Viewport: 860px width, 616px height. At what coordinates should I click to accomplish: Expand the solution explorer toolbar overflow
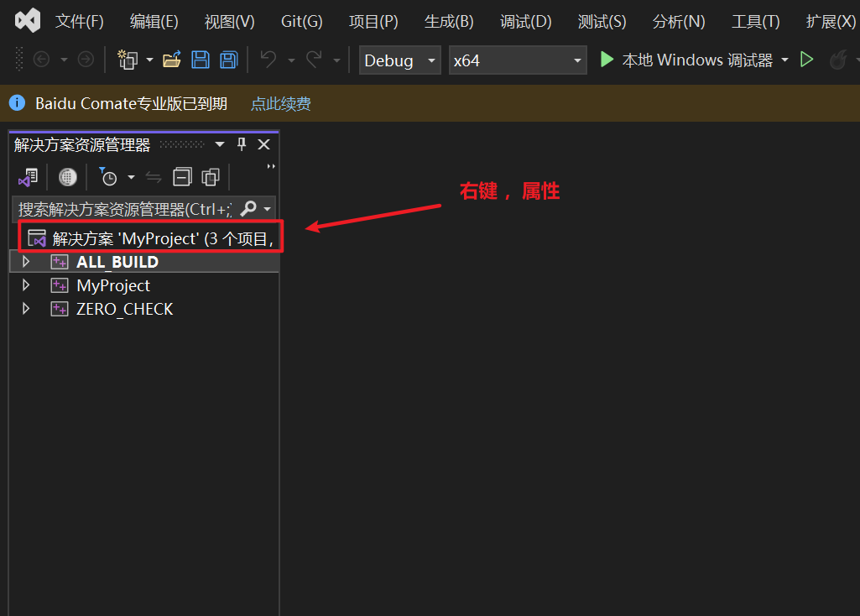pyautogui.click(x=270, y=166)
